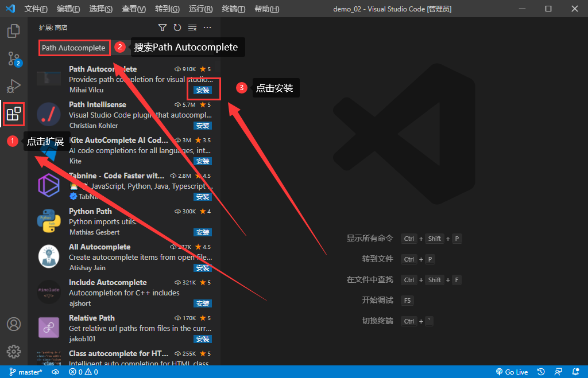Open notifications bell in the status bar

pyautogui.click(x=575, y=372)
